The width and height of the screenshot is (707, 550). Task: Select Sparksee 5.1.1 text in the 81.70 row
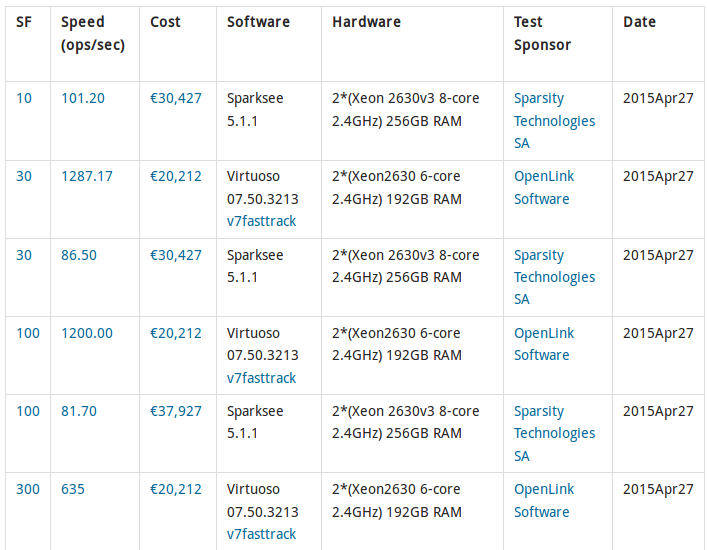click(x=255, y=422)
